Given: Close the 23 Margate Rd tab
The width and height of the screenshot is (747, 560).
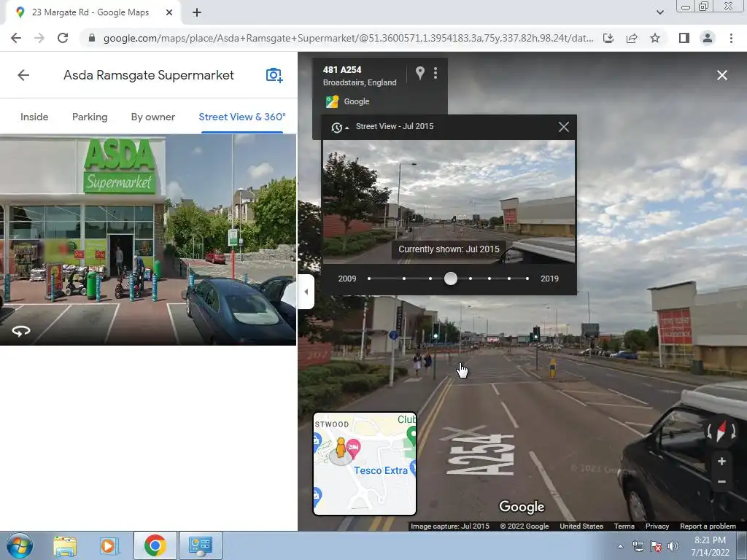Looking at the screenshot, I should pos(169,13).
